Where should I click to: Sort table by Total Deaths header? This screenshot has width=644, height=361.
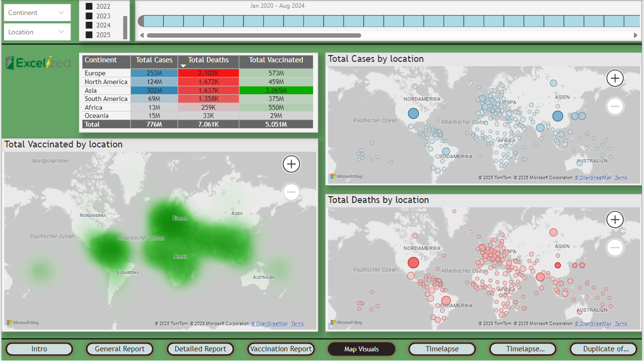(208, 61)
